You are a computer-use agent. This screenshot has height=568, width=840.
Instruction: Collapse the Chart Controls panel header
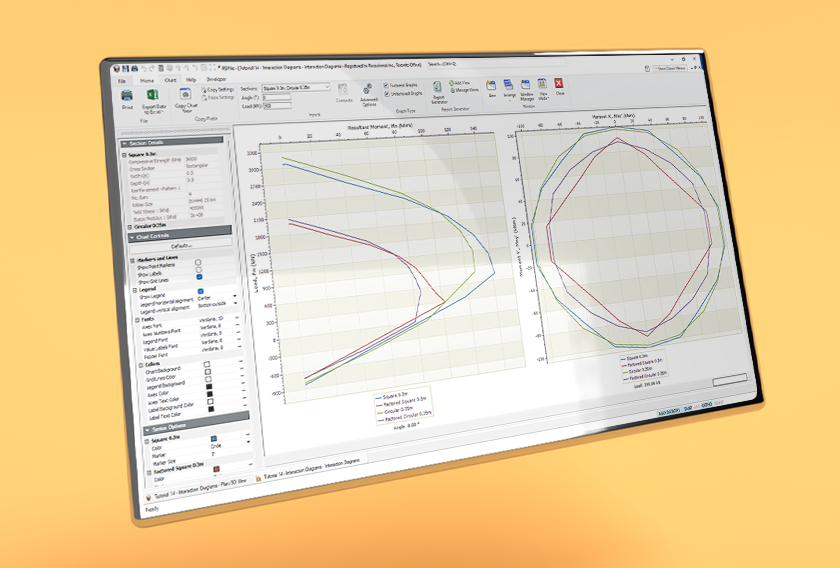pos(179,236)
